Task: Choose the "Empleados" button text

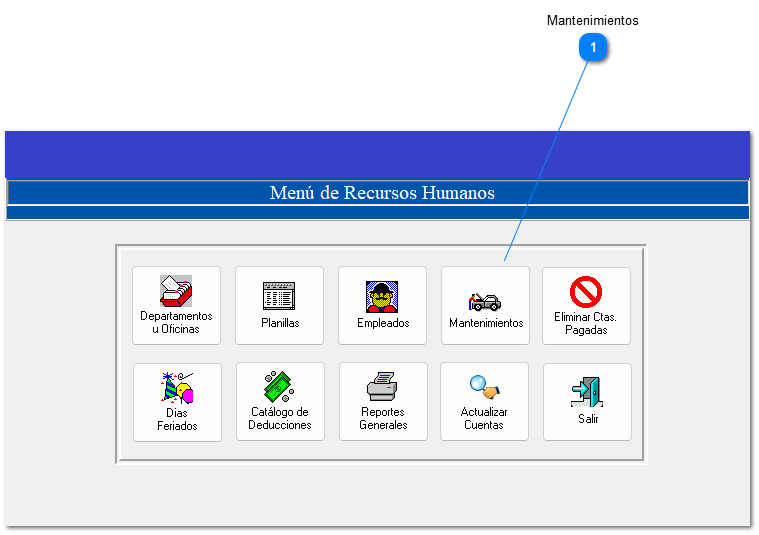Action: [383, 323]
